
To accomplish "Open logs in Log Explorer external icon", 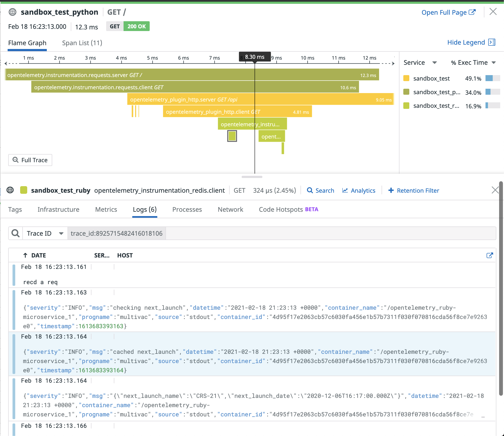I will tap(490, 255).
